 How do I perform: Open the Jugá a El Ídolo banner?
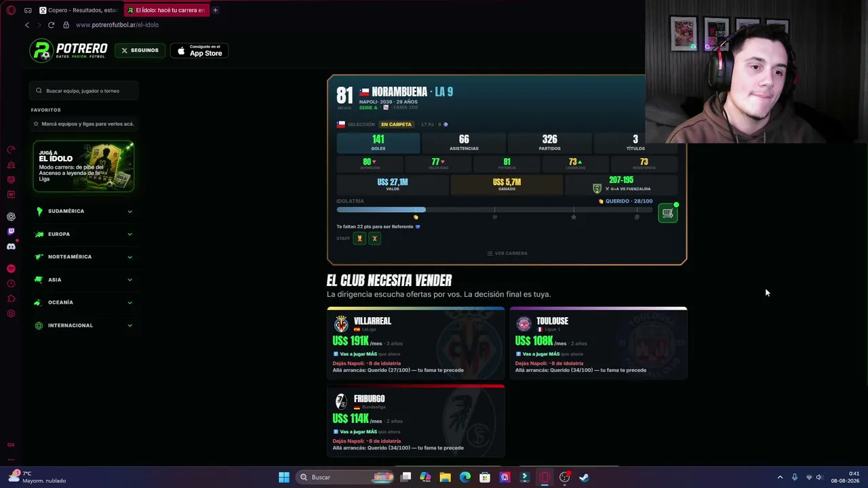coord(83,166)
